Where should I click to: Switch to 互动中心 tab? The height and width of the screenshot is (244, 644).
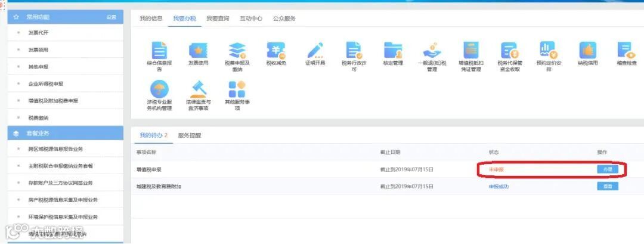(251, 18)
